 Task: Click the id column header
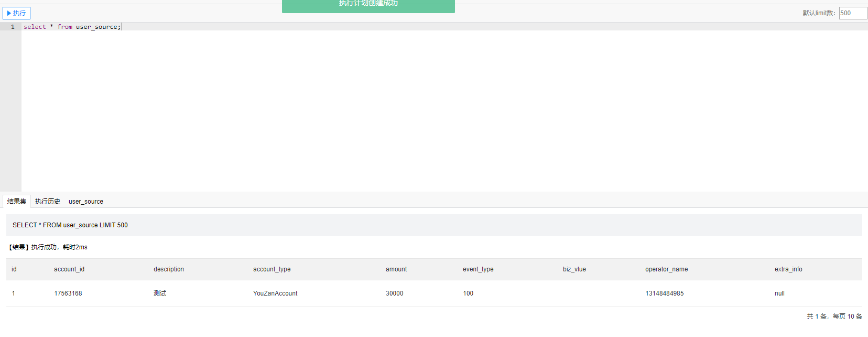coord(14,269)
